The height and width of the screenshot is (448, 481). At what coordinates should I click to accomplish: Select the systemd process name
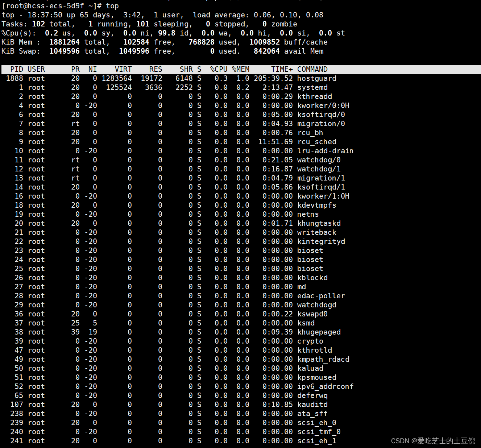tap(312, 87)
